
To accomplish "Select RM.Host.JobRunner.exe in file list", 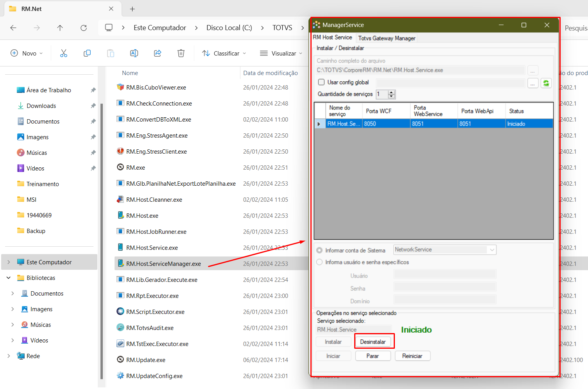I will 156,232.
